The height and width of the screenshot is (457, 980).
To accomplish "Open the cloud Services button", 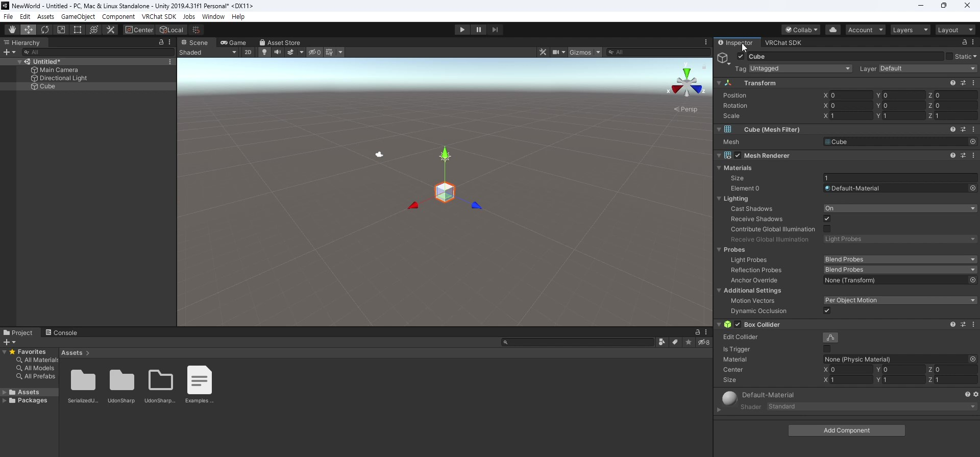I will 833,30.
